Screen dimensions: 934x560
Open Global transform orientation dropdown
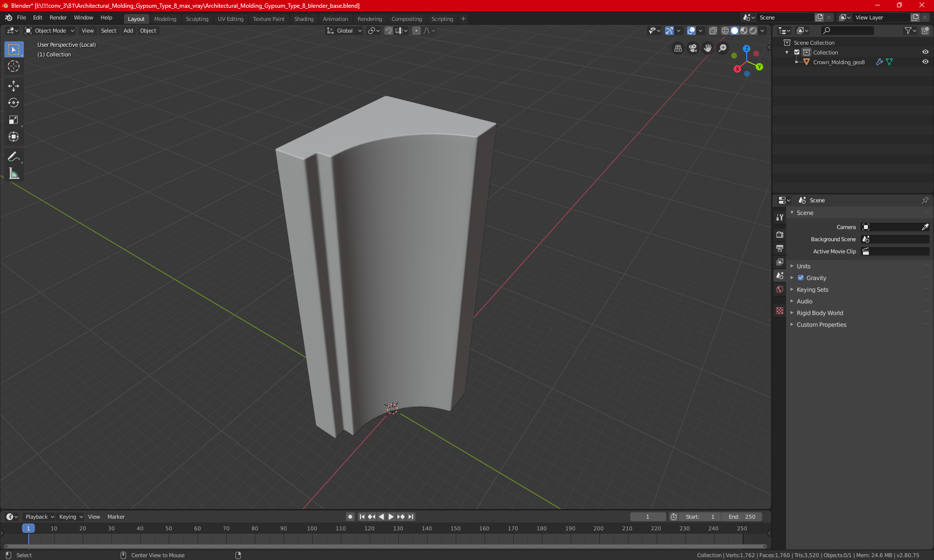pyautogui.click(x=344, y=31)
